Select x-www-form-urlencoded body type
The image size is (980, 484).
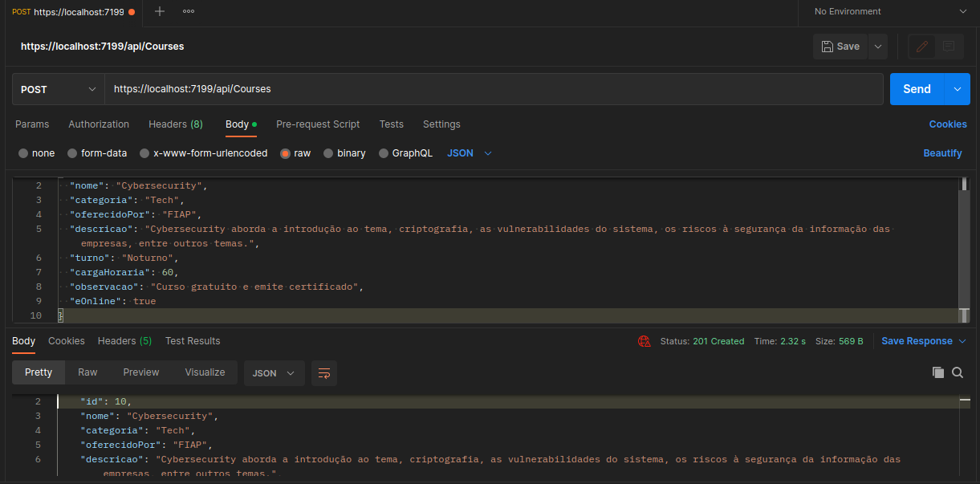coord(204,153)
